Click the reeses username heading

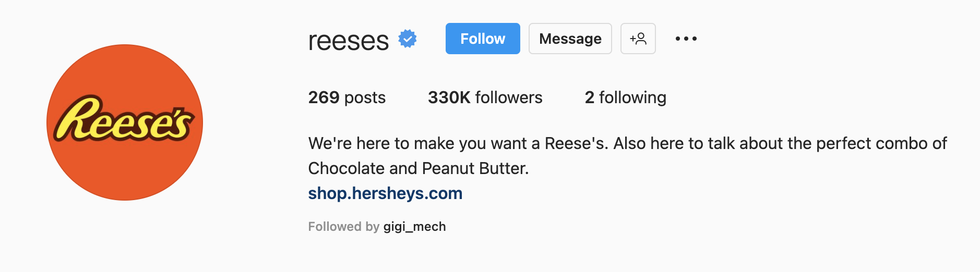[x=348, y=40]
